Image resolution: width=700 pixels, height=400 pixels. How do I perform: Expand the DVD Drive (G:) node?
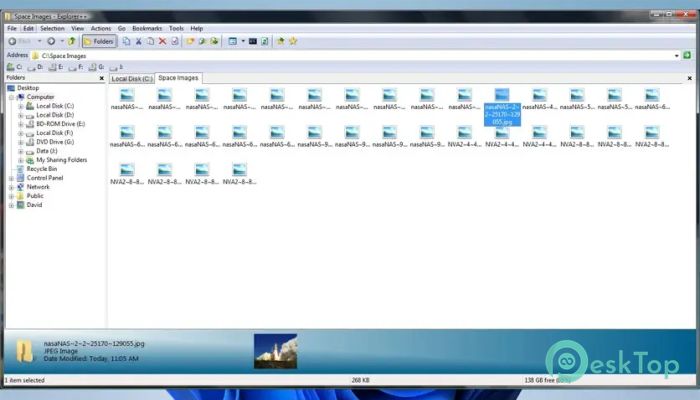tap(21, 142)
